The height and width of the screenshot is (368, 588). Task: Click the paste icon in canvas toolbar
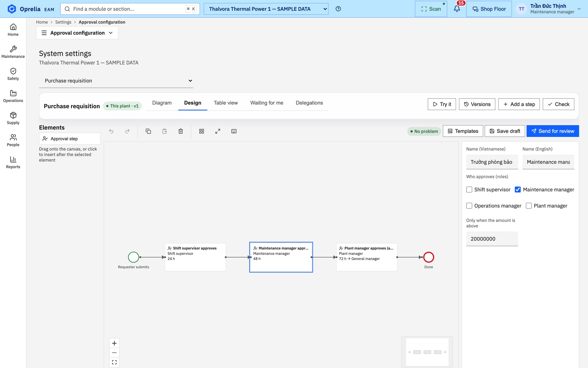165,131
